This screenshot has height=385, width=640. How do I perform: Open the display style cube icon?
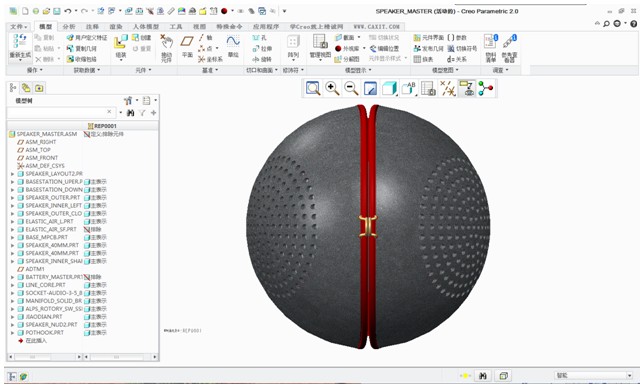pos(389,88)
